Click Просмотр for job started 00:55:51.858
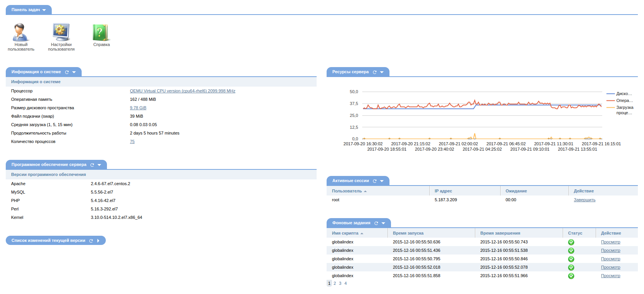 [x=611, y=276]
